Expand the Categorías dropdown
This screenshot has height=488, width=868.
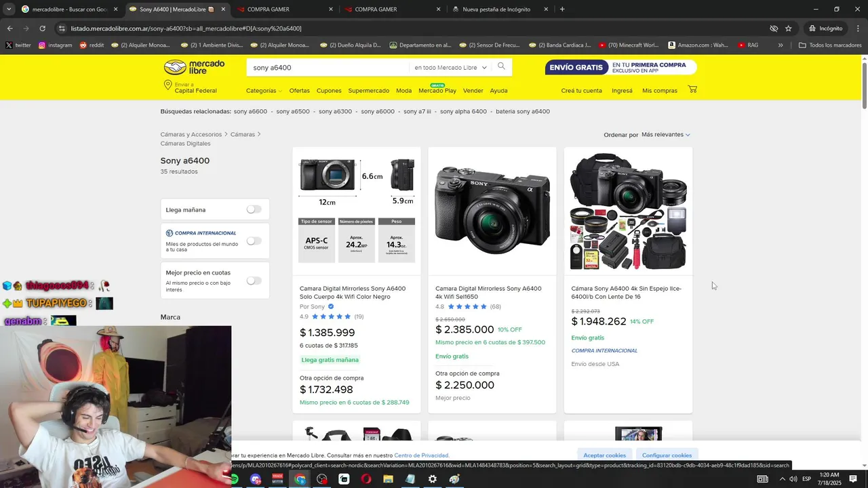point(264,91)
